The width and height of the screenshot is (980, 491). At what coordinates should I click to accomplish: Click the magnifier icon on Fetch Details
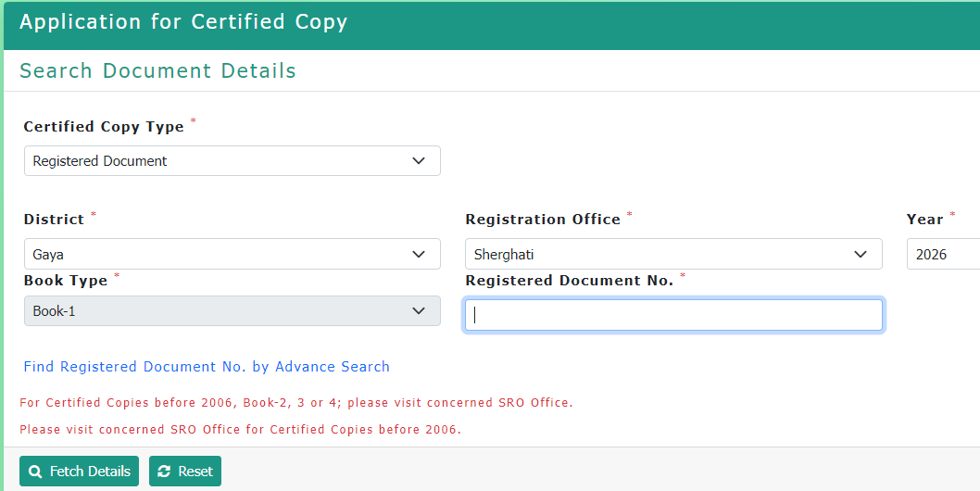pos(35,472)
